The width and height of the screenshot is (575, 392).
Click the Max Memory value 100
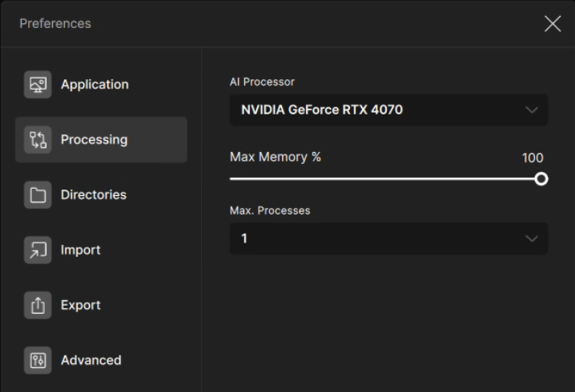533,158
